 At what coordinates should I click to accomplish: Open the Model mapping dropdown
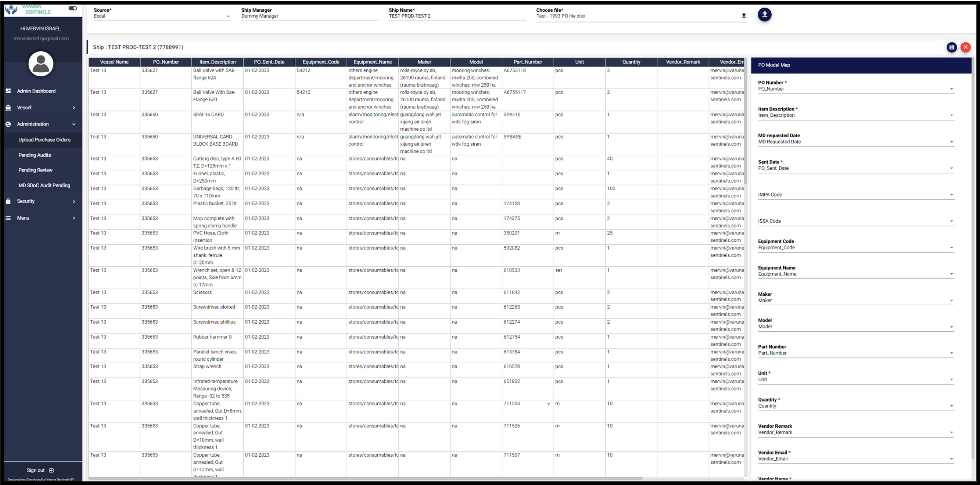click(856, 327)
